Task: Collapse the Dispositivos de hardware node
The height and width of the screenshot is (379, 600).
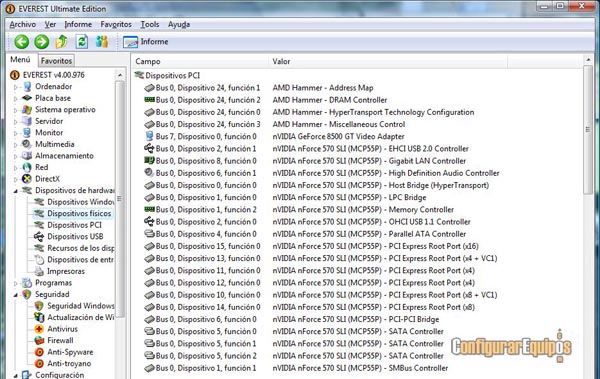Action: tap(16, 191)
